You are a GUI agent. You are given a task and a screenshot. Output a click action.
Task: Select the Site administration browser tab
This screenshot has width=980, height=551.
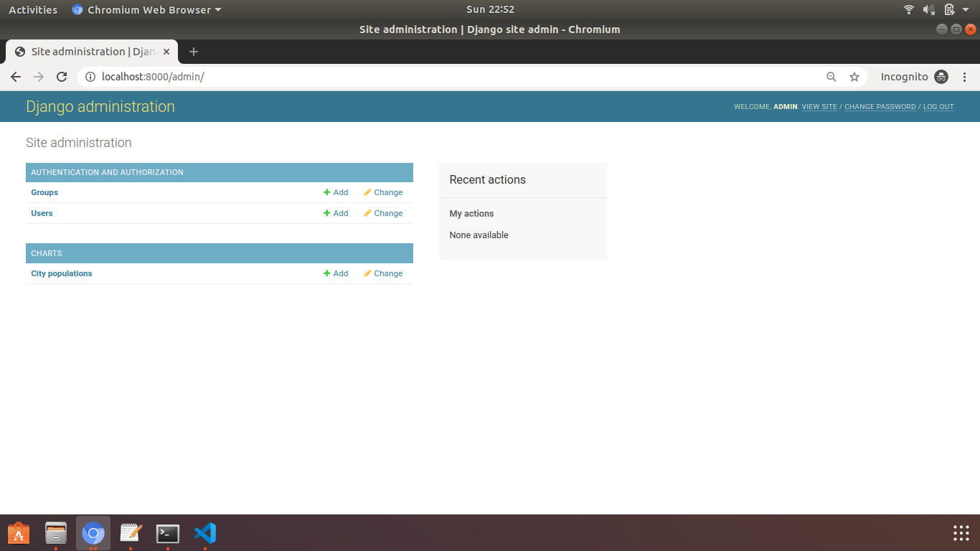point(92,52)
